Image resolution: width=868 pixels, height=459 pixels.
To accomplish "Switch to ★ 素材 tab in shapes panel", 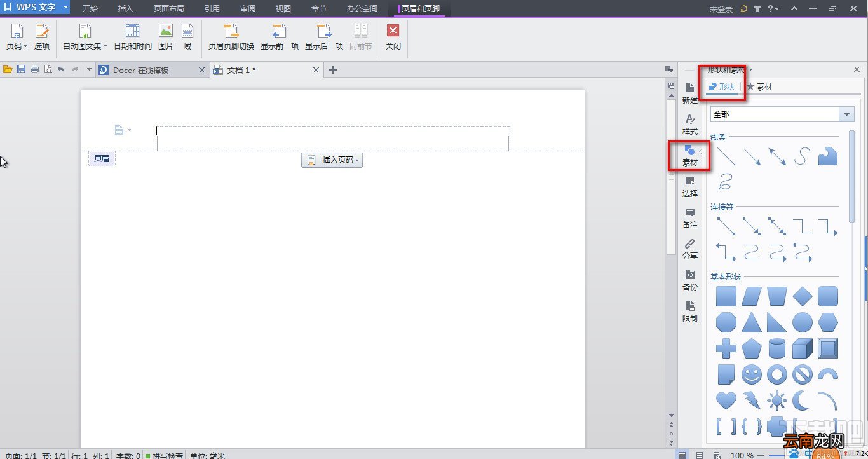I will 759,87.
